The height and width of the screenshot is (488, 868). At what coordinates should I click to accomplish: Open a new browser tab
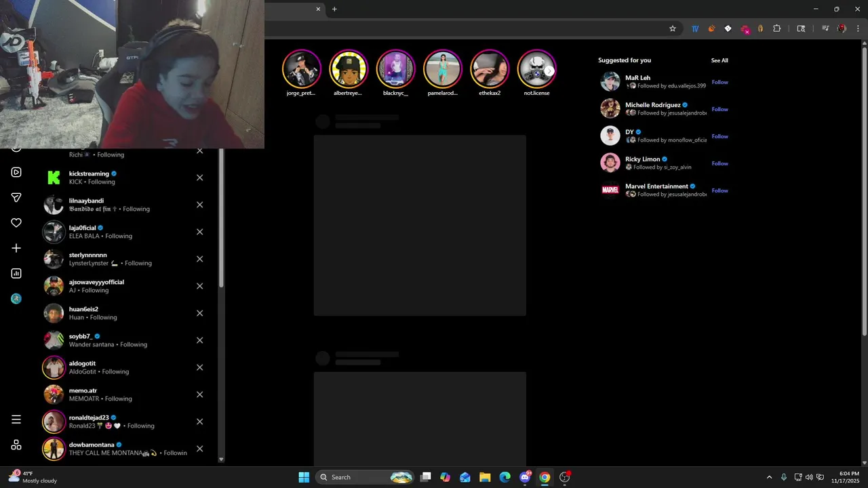pyautogui.click(x=334, y=9)
